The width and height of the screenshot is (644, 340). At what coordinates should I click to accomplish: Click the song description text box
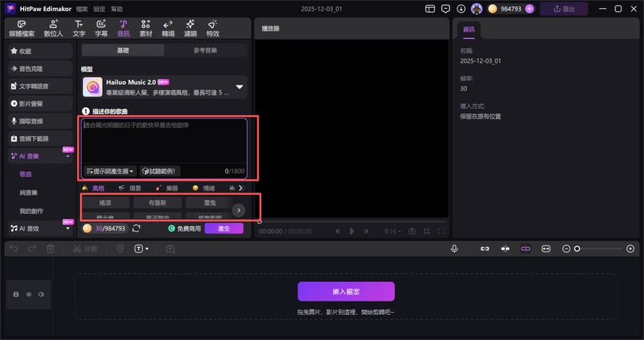(x=165, y=141)
